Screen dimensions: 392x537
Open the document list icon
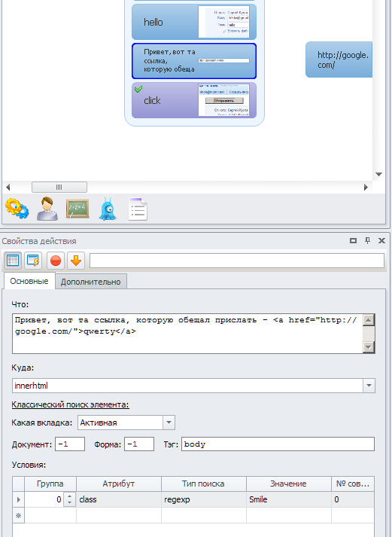[138, 209]
